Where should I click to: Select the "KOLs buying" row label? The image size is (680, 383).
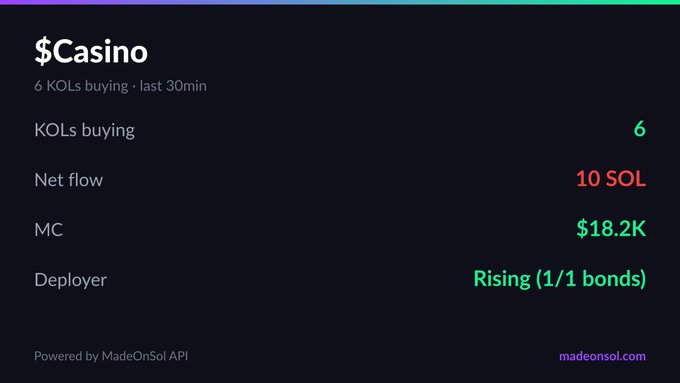click(85, 131)
